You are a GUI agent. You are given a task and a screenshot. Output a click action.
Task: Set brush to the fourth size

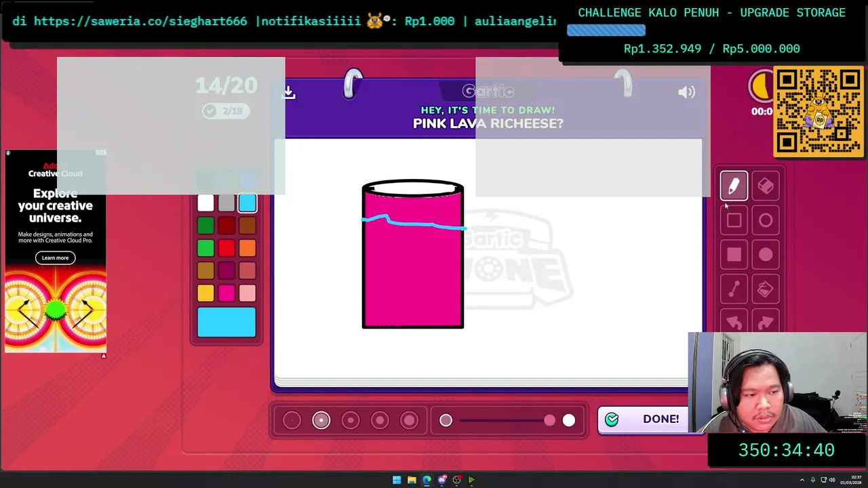(380, 420)
